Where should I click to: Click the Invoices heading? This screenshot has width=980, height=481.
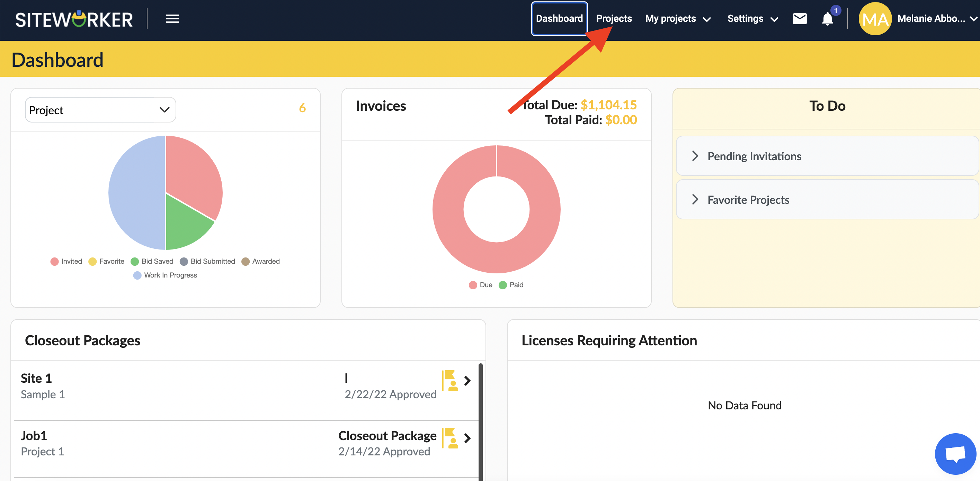(381, 106)
